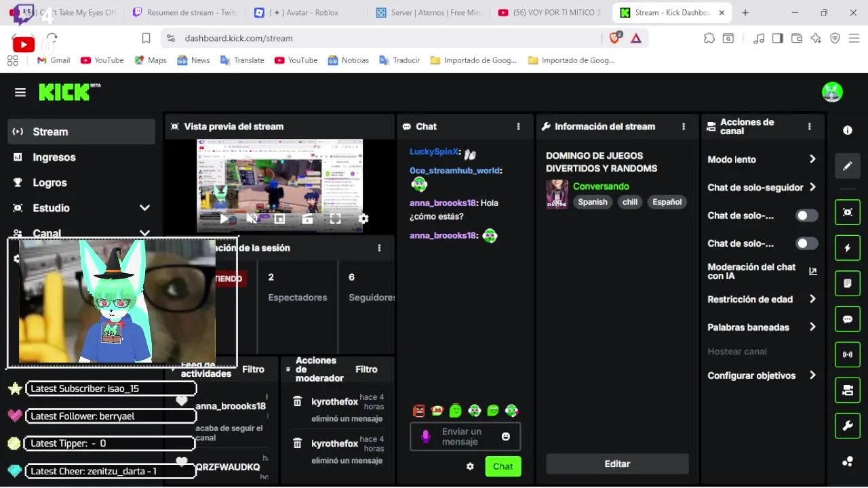
Task: Open Chat panel three-dot menu
Action: [x=519, y=127]
